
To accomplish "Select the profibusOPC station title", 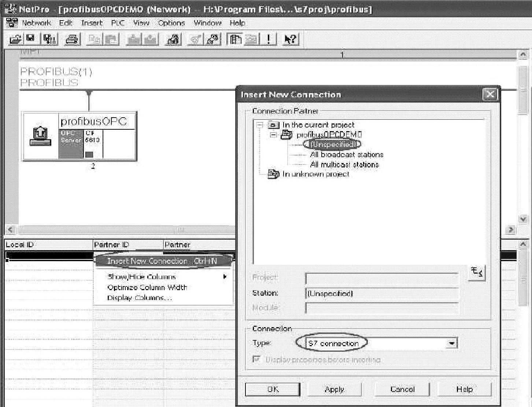I will pos(94,121).
